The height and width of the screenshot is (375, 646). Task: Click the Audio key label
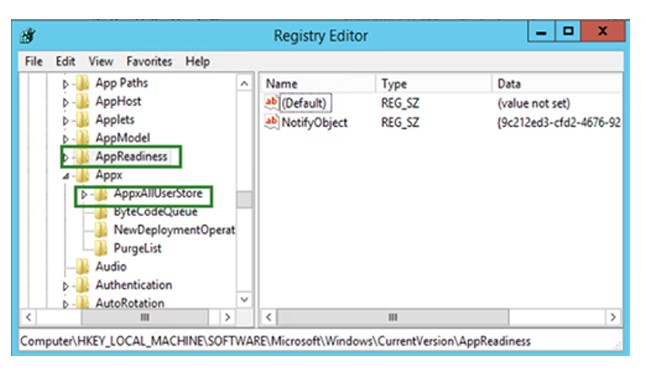[111, 267]
